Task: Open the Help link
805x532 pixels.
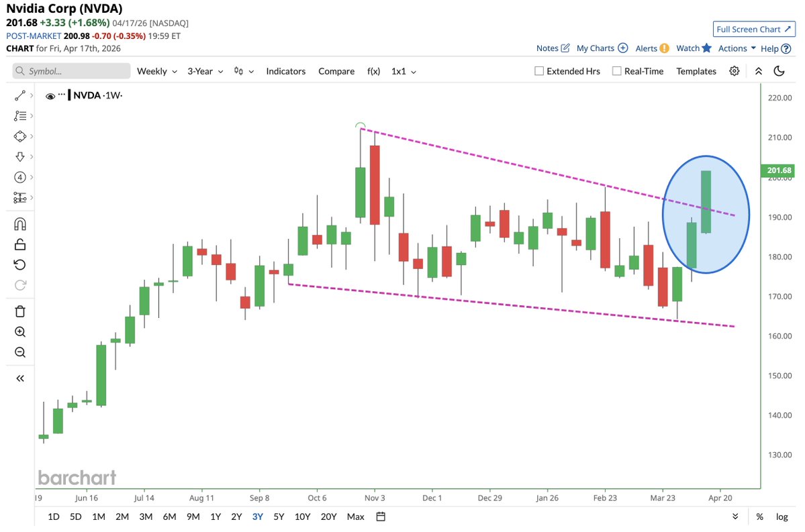Action: (x=775, y=49)
